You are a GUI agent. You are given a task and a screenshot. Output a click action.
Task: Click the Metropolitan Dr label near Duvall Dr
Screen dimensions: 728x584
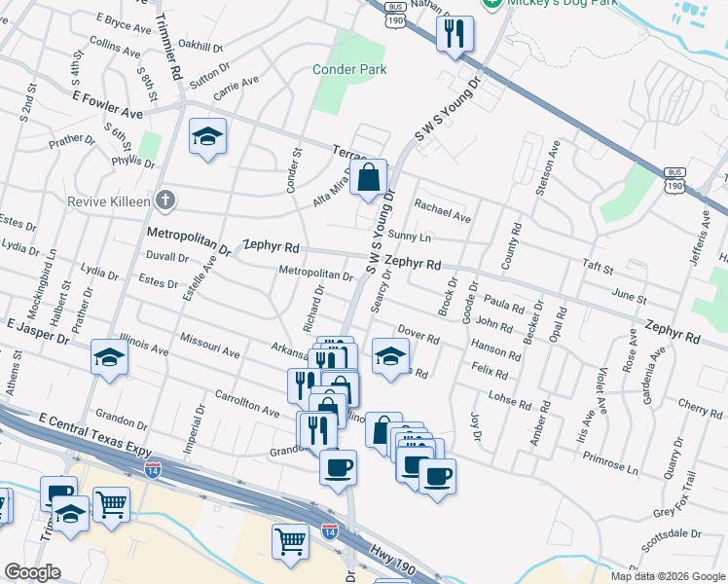coord(189,241)
